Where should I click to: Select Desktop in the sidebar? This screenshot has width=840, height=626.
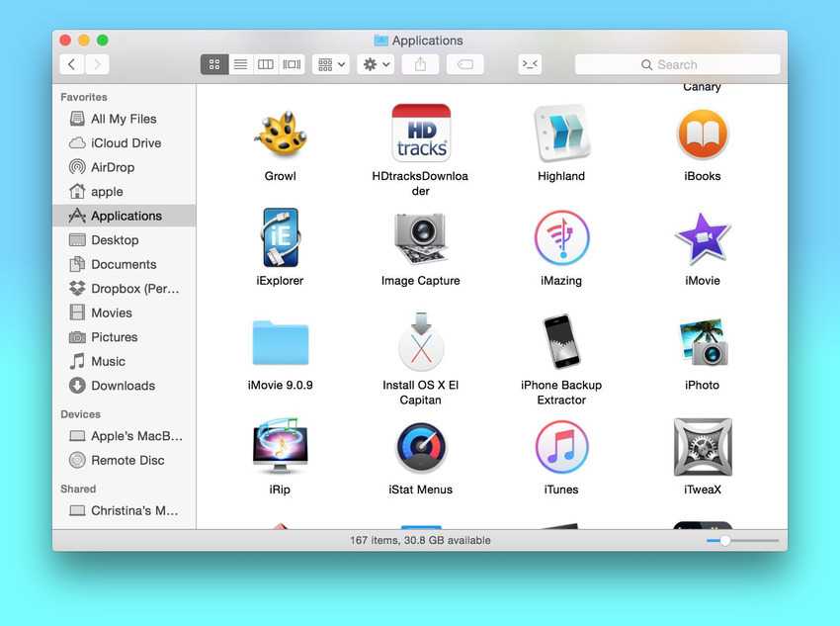pos(115,239)
